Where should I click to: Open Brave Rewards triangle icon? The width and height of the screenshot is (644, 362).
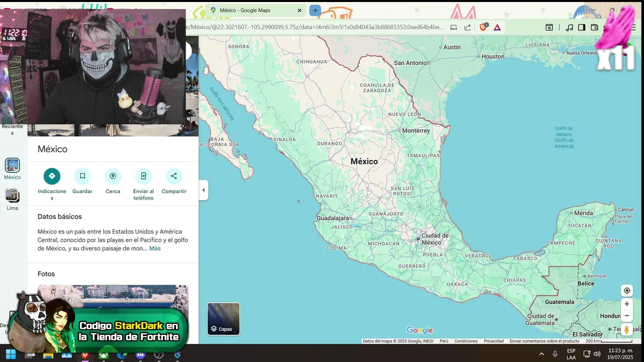tap(497, 27)
